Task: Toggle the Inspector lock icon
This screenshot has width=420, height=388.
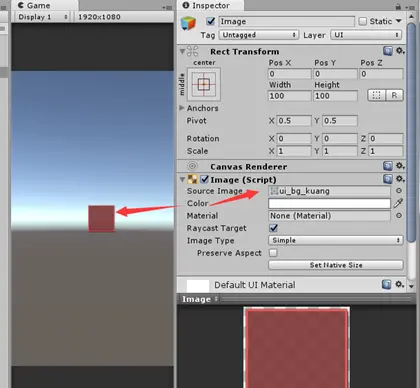Action: pyautogui.click(x=398, y=6)
